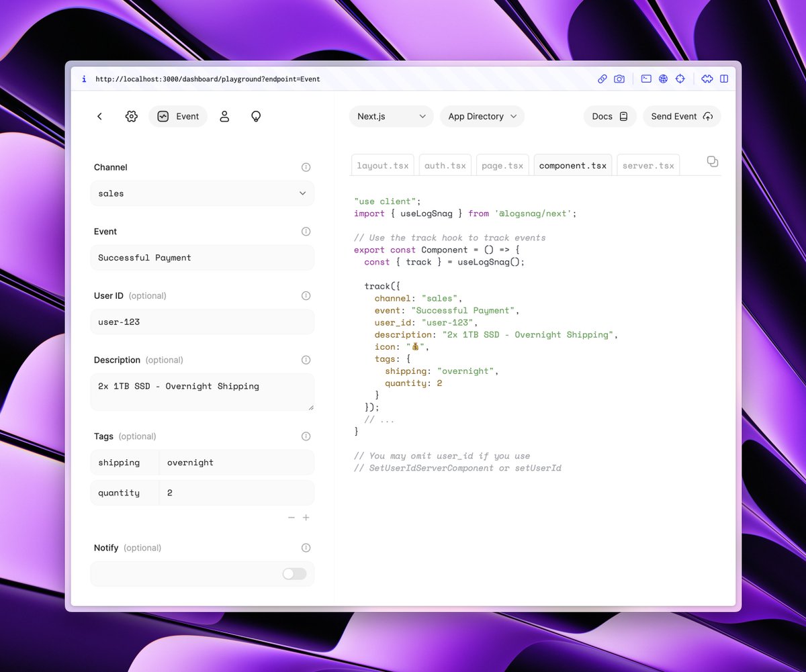Switch to page.tsx tab

(502, 165)
